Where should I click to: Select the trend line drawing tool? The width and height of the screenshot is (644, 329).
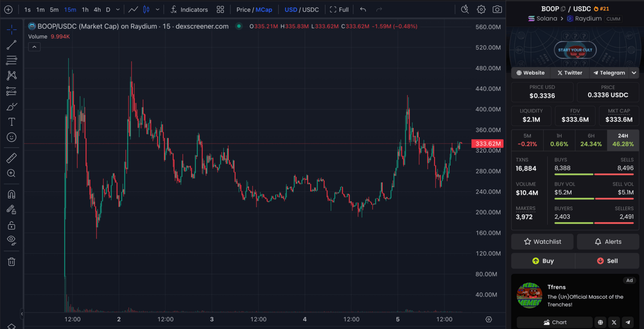[x=11, y=45]
